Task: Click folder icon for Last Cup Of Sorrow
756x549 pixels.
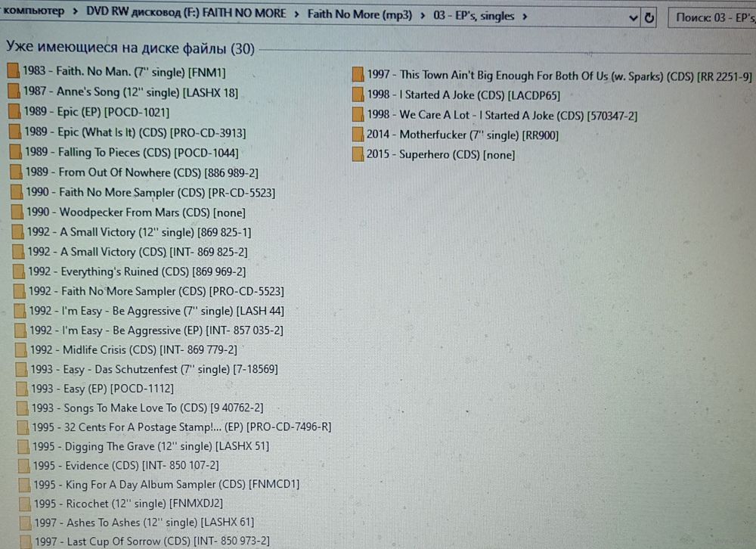Action: click(x=25, y=541)
